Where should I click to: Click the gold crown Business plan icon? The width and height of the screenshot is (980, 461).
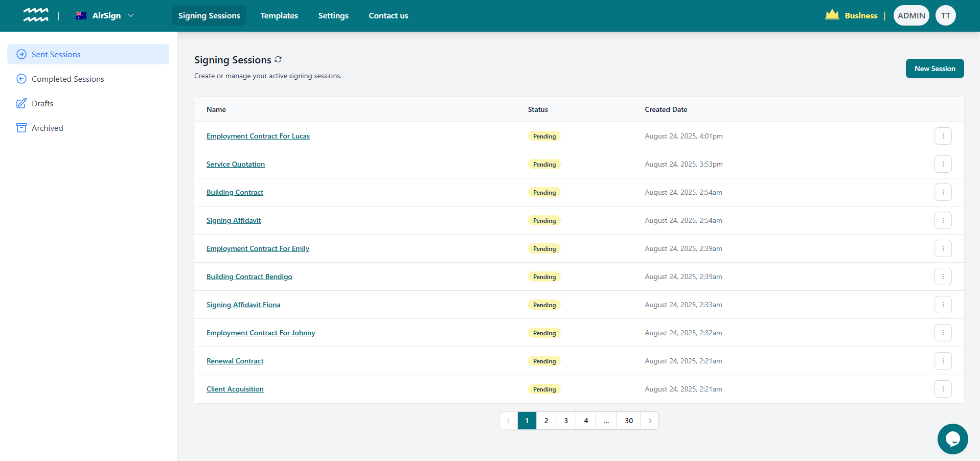tap(832, 15)
